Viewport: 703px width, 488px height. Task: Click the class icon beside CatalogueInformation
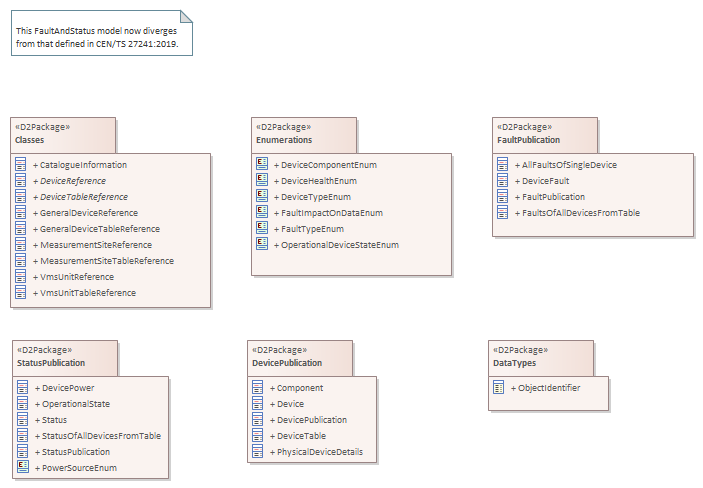pyautogui.click(x=20, y=165)
